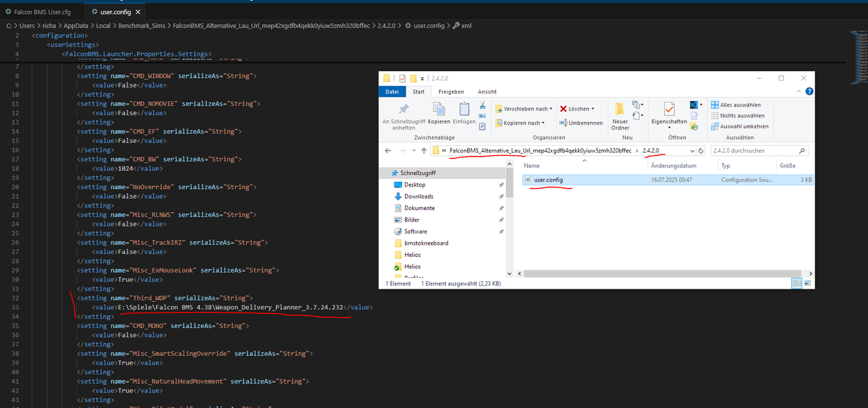Click Auswahl umkehren in the ribbon
This screenshot has height=408, width=868.
coord(739,126)
